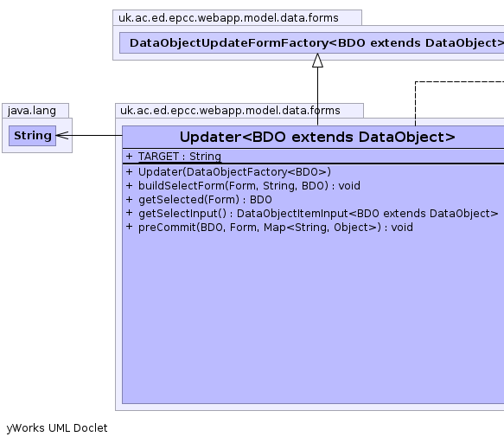The image size is (504, 443).
Task: Click the buildSelectForm method entry
Action: pos(249,186)
